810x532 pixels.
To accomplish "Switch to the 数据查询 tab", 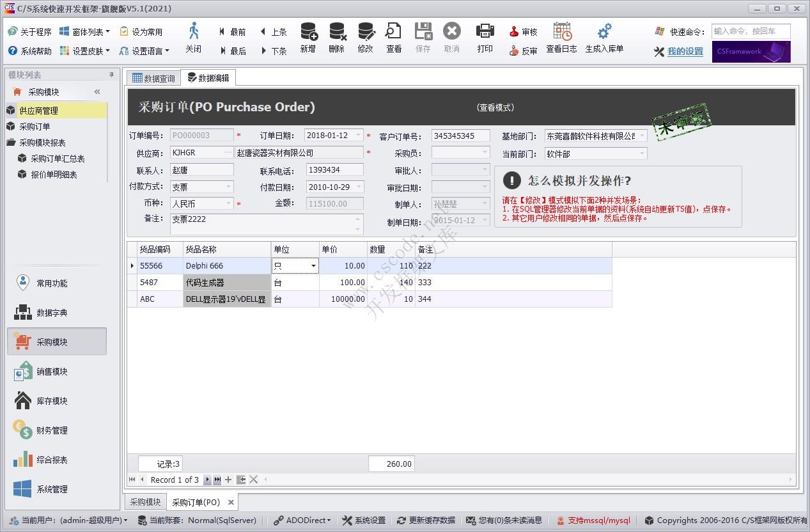I will point(153,79).
